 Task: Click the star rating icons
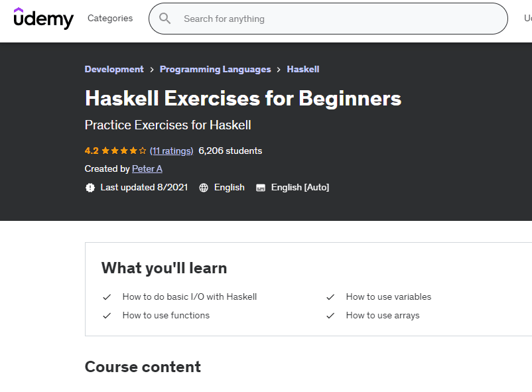[x=121, y=151]
